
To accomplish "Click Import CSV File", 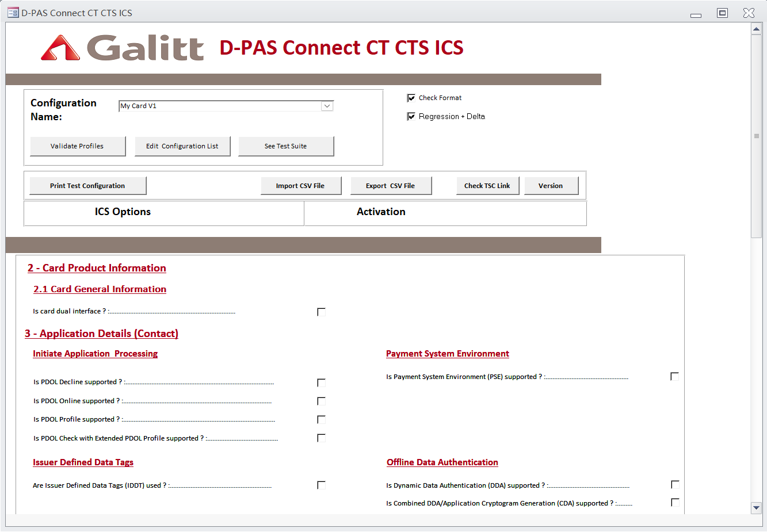I will pos(300,186).
